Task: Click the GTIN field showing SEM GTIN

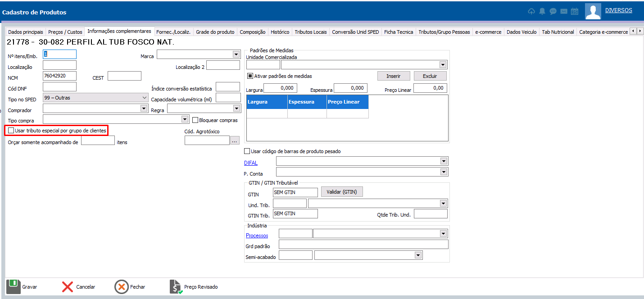Action: 295,192
